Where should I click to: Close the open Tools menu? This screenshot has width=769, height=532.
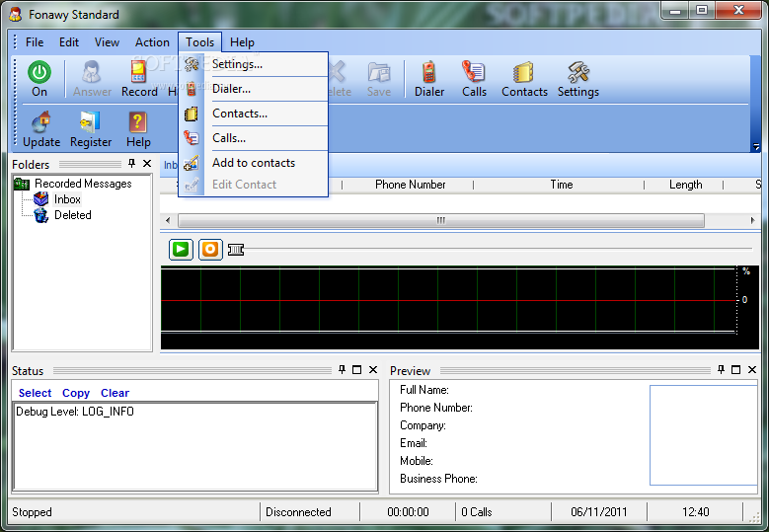click(199, 42)
